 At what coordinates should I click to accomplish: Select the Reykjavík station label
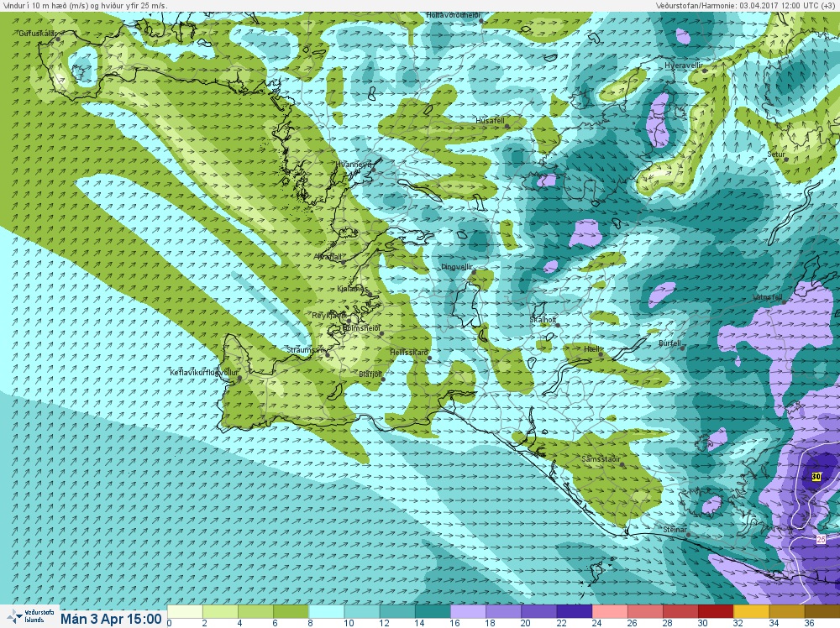tap(329, 316)
